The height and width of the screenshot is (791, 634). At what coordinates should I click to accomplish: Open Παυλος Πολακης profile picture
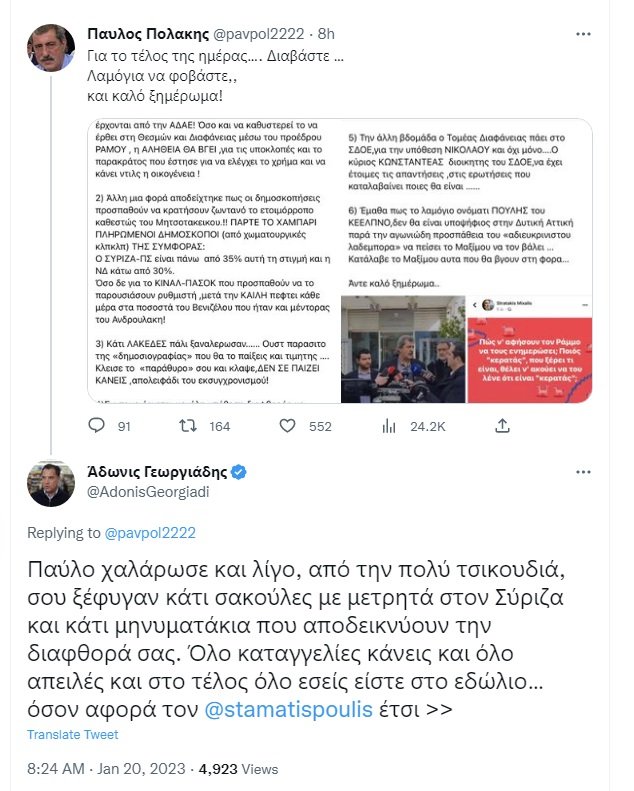(x=51, y=47)
